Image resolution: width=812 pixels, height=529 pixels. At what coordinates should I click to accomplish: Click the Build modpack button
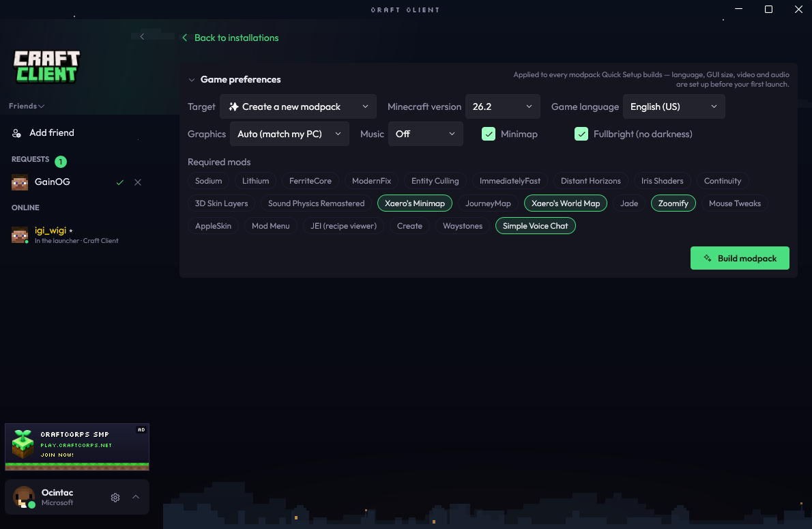740,258
